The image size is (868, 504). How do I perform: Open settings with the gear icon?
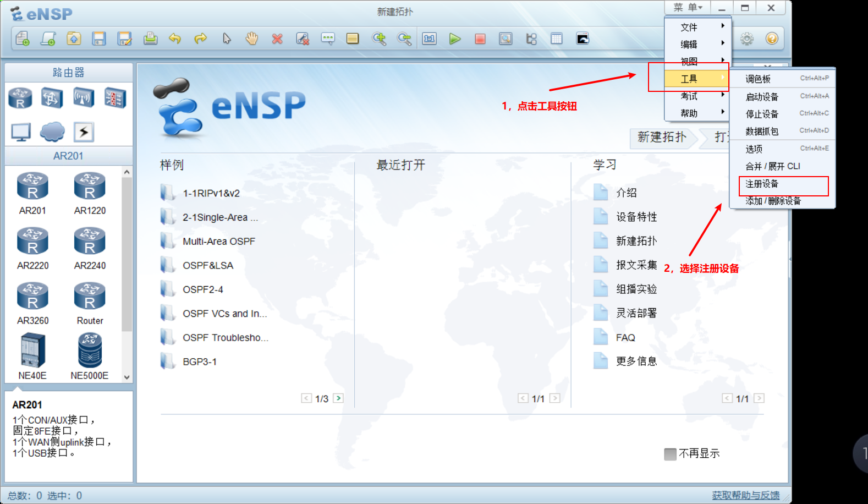747,39
